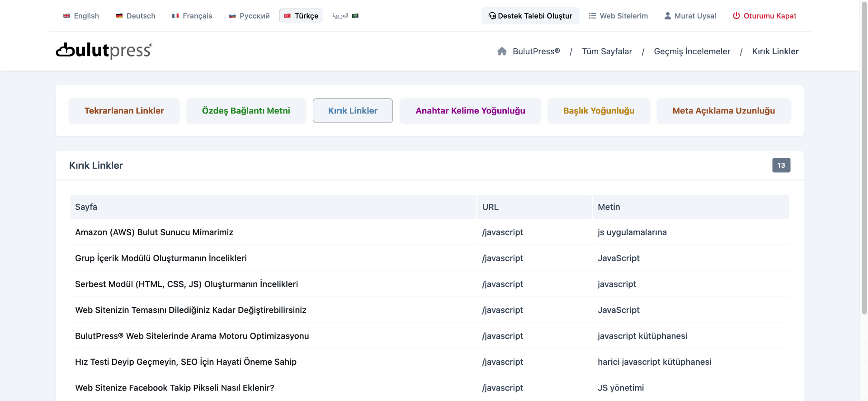
Task: Switch to Deutsch language flag
Action: click(x=119, y=16)
